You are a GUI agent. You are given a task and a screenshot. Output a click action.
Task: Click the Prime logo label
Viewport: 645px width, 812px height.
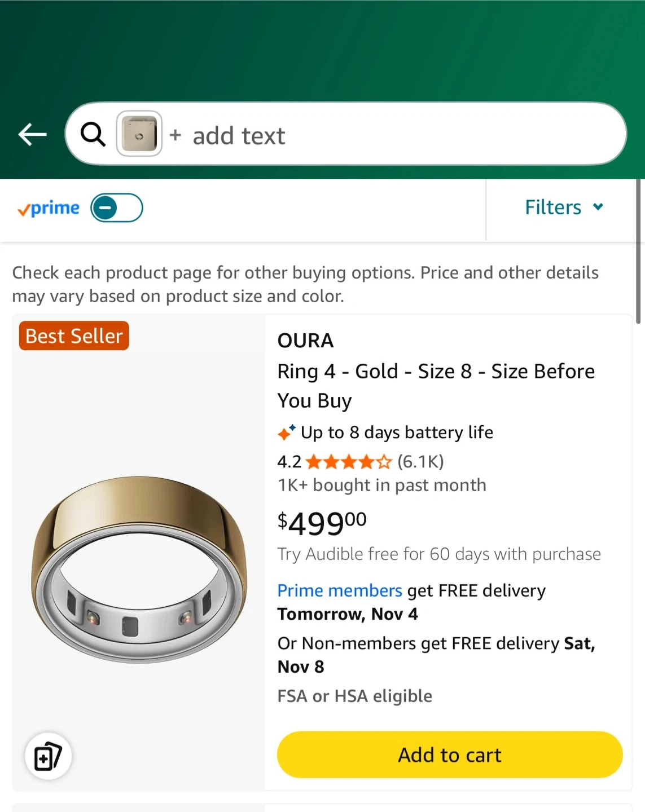pyautogui.click(x=49, y=209)
